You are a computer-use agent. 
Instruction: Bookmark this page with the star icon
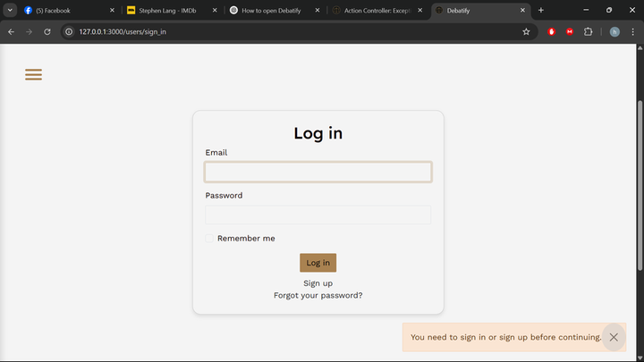526,31
